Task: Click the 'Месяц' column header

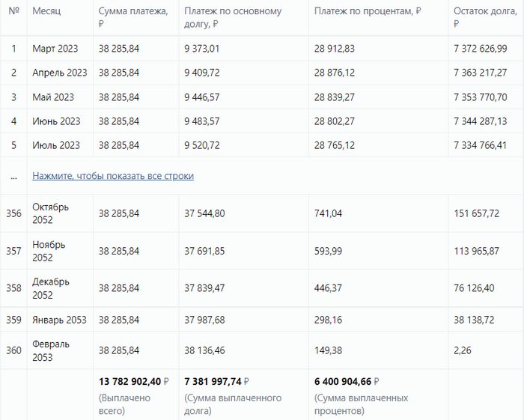Action: point(47,13)
